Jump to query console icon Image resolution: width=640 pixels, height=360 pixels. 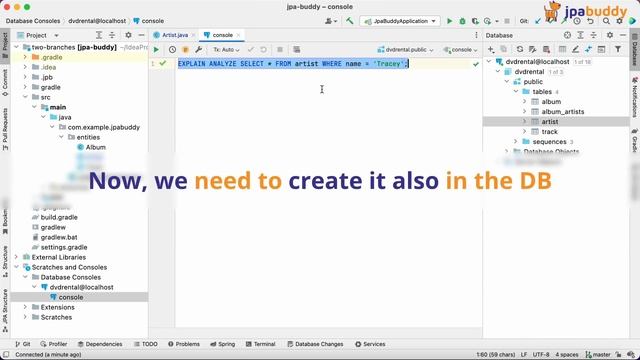[601, 49]
